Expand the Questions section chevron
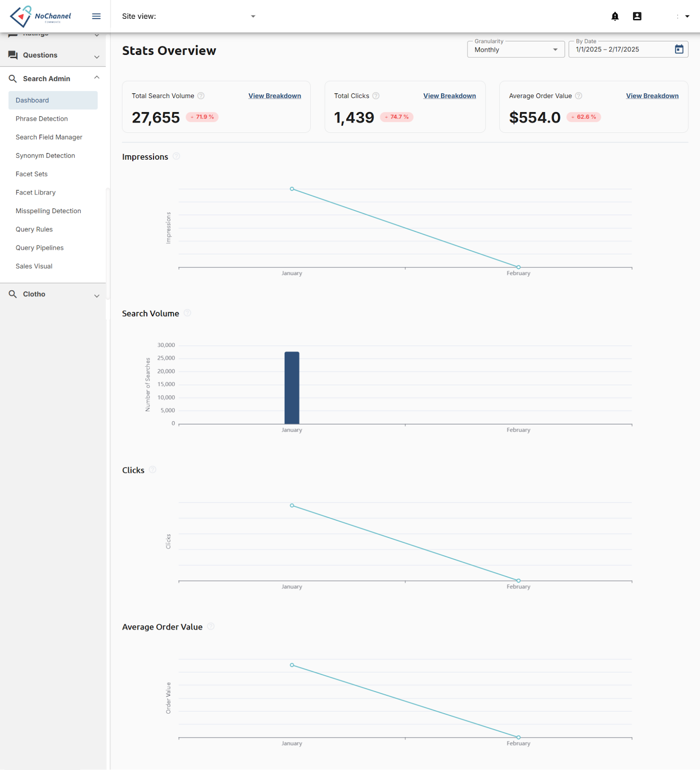This screenshot has width=700, height=770. (97, 57)
